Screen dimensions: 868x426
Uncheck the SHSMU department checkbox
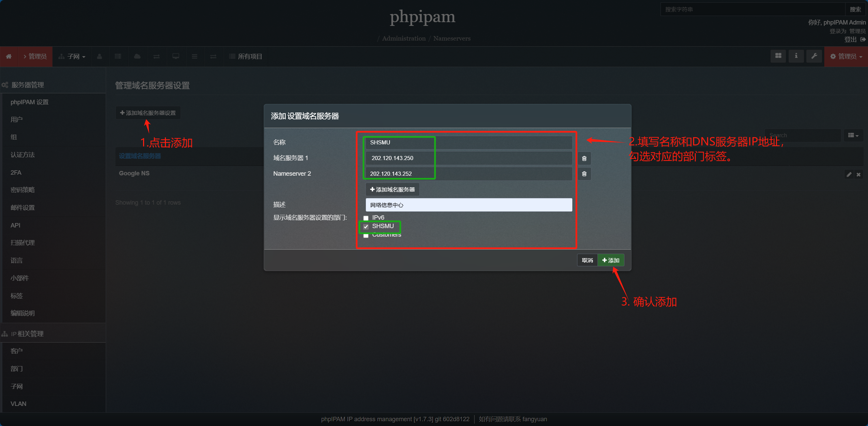click(x=366, y=226)
